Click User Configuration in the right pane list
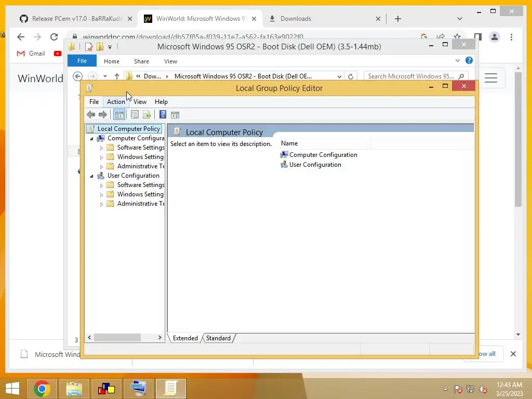This screenshot has width=532, height=399. pos(315,165)
